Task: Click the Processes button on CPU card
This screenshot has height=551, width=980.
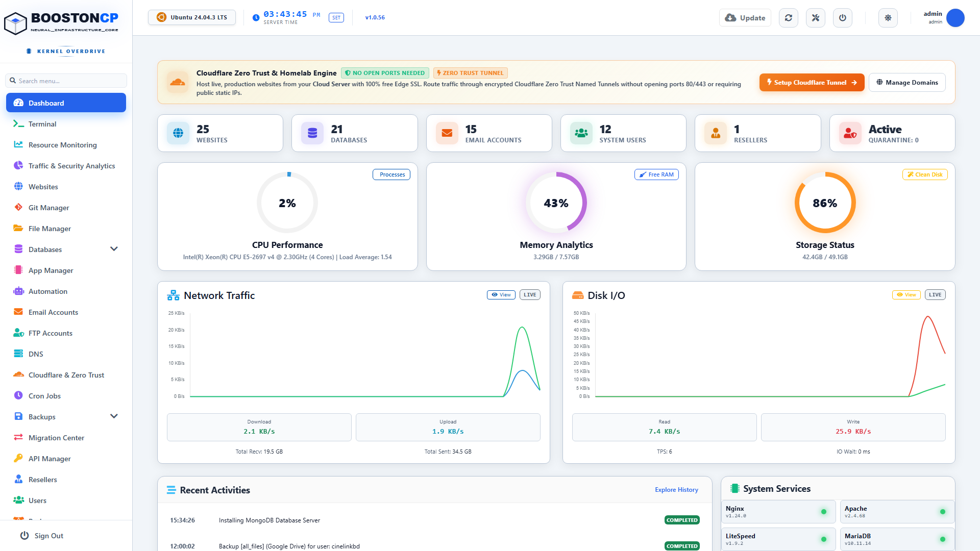Action: pos(391,174)
